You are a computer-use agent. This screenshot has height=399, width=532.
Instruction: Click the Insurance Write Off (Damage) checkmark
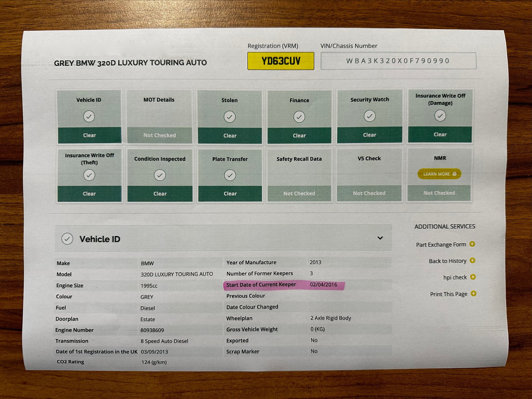pos(440,116)
